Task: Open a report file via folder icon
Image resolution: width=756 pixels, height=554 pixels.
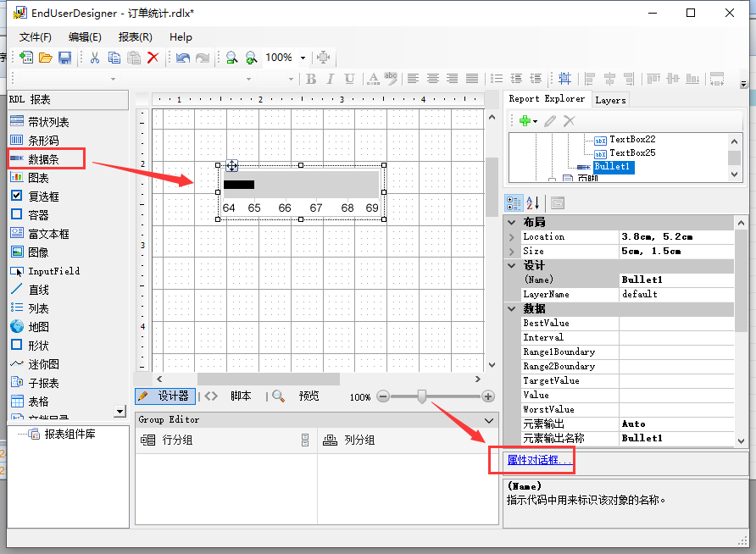Action: [x=45, y=58]
